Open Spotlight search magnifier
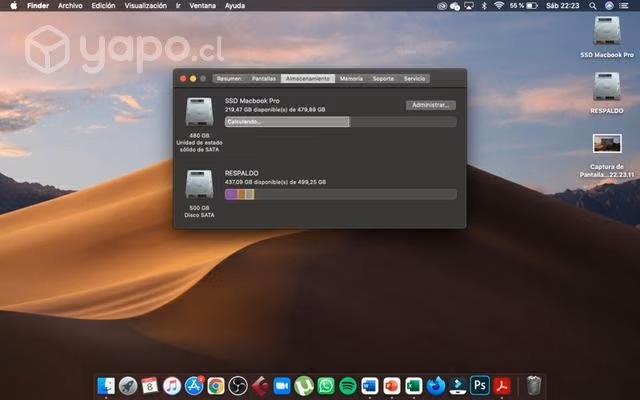Viewport: 640px width, 400px height. coord(593,6)
